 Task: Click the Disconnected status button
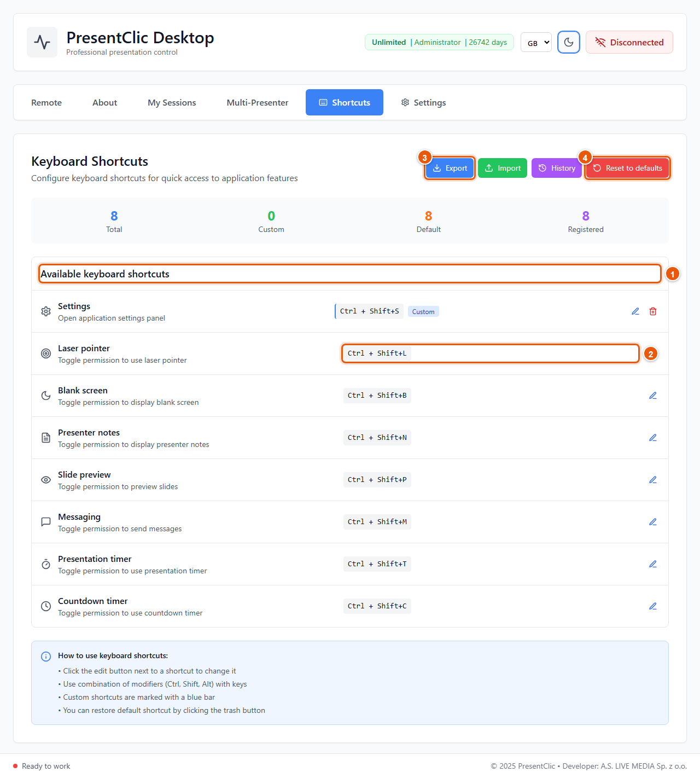pyautogui.click(x=629, y=42)
